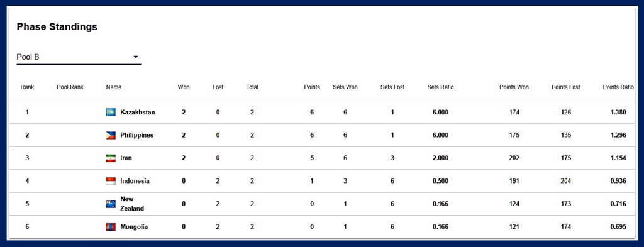644x247 pixels.
Task: Open the Kazakhstan team name link
Action: 138,112
